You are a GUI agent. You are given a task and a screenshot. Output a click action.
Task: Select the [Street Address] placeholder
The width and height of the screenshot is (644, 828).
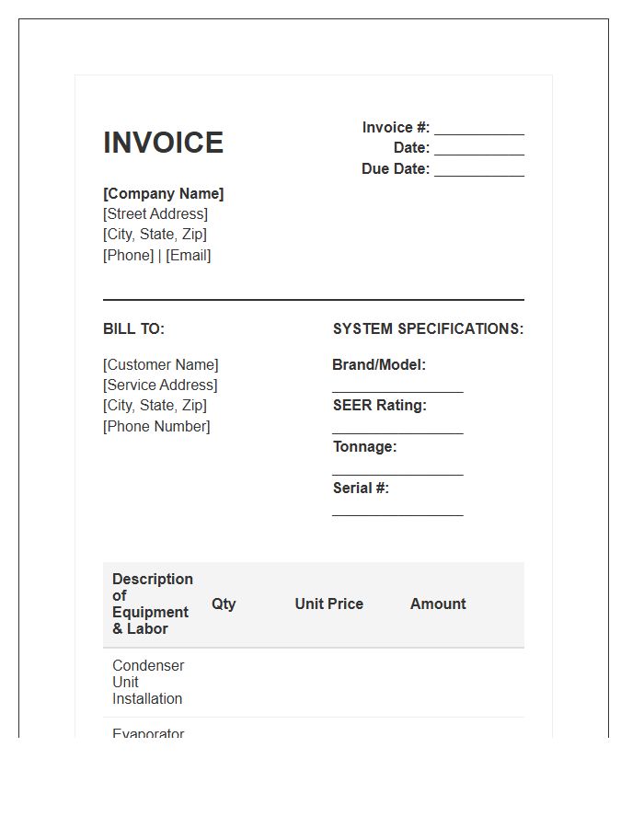pyautogui.click(x=155, y=213)
